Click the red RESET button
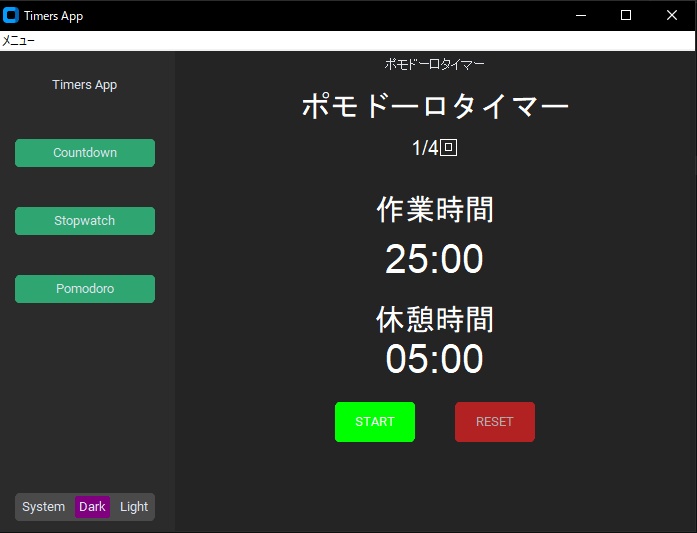The width and height of the screenshot is (697, 533). pyautogui.click(x=495, y=422)
